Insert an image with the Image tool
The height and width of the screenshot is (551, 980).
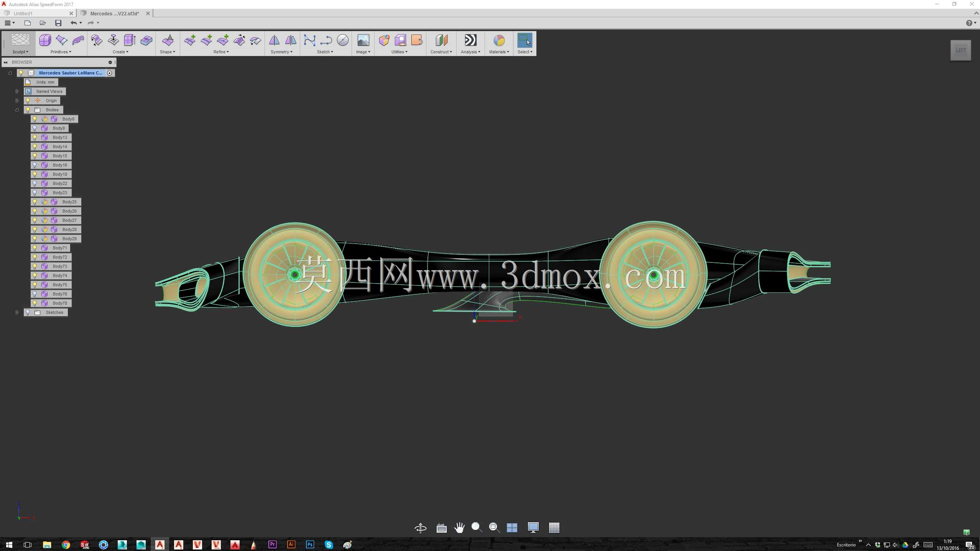tap(363, 40)
